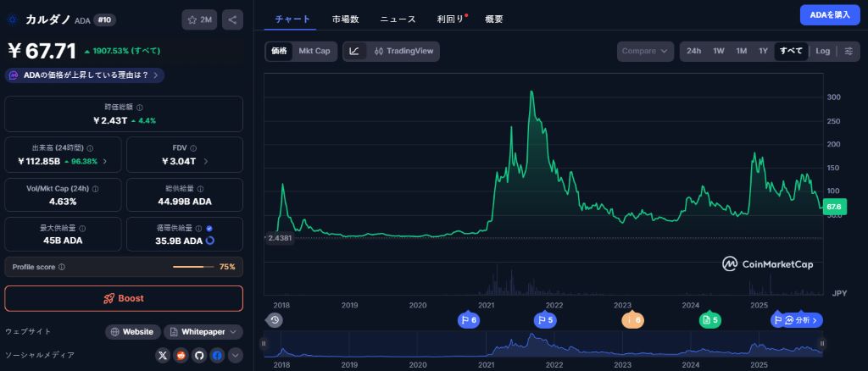Switch chart to TradingView
The image size is (868, 371).
point(403,52)
